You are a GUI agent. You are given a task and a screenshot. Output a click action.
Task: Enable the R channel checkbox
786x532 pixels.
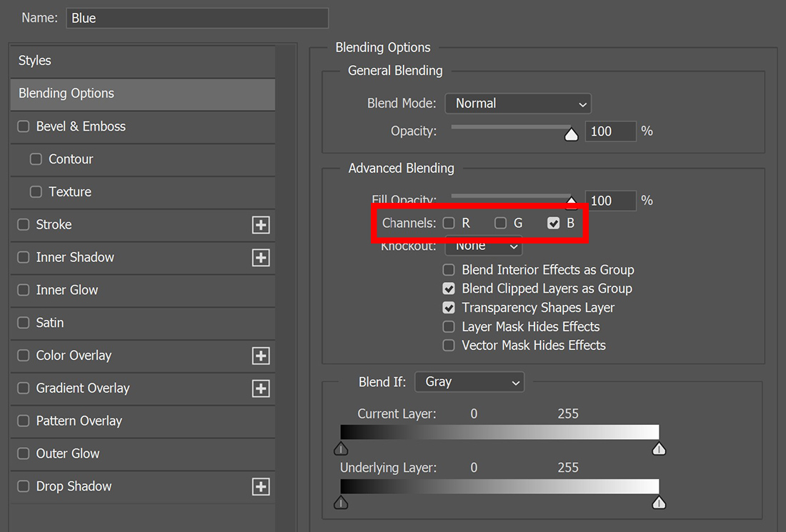pyautogui.click(x=449, y=223)
